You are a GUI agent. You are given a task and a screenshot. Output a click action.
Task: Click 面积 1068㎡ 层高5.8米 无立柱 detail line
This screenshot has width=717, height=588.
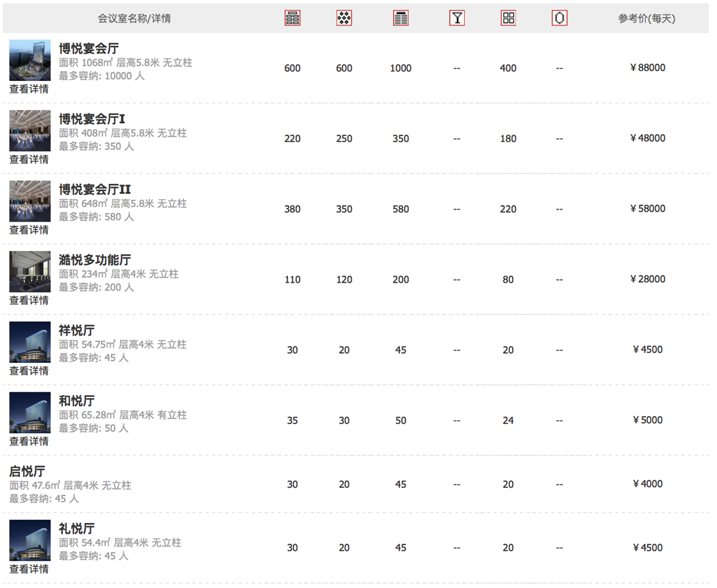point(125,62)
